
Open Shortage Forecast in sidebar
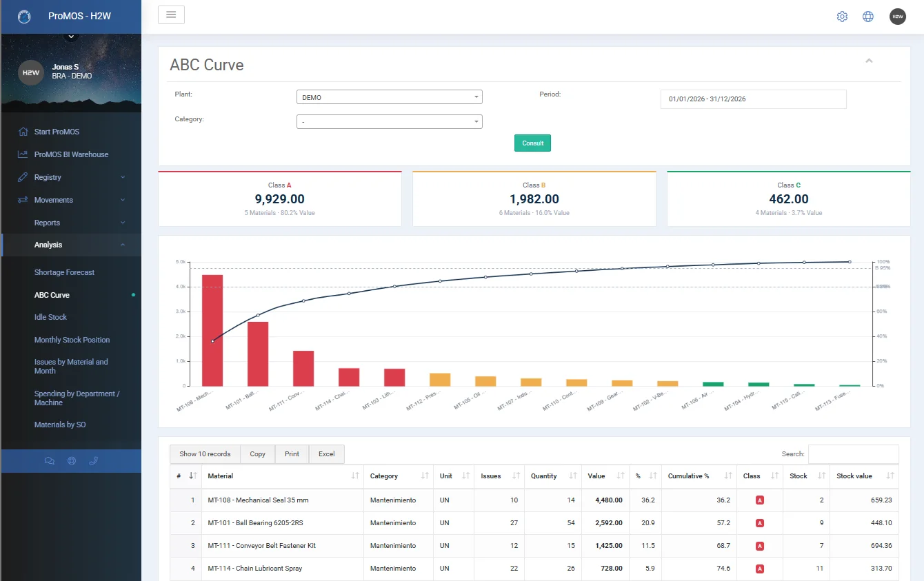[64, 272]
